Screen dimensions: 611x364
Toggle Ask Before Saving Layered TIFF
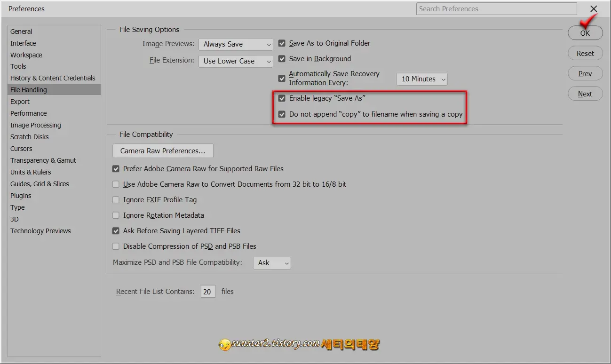coord(116,231)
